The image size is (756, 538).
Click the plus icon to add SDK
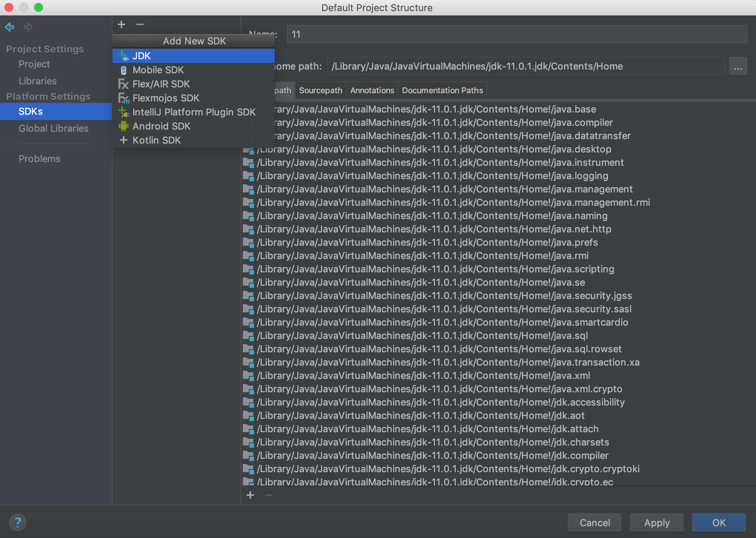(x=121, y=24)
